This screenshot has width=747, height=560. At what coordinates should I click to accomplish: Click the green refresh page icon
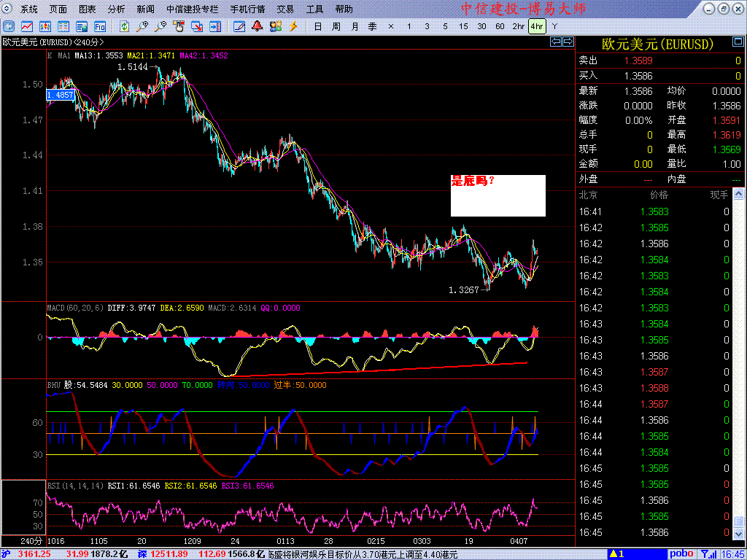tap(124, 26)
